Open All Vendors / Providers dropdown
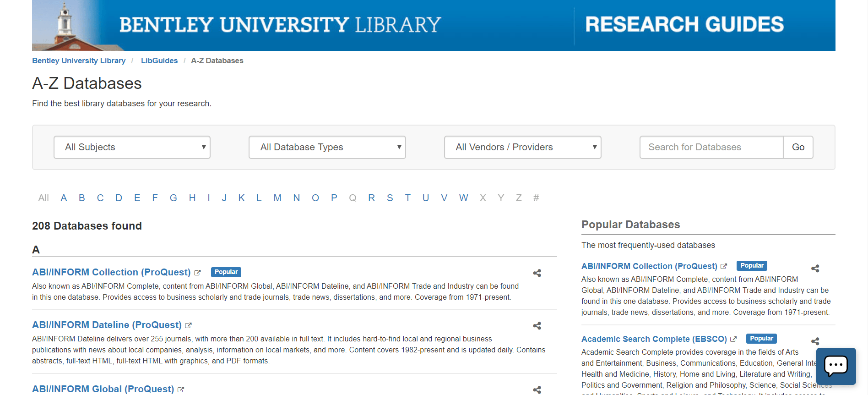Screen dimensions: 868x395 (x=522, y=147)
